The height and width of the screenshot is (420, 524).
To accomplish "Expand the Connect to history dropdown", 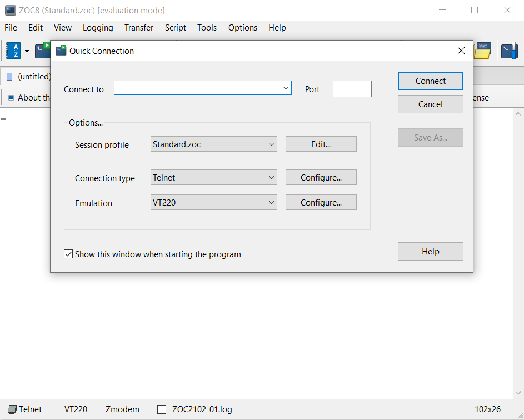I will [286, 88].
